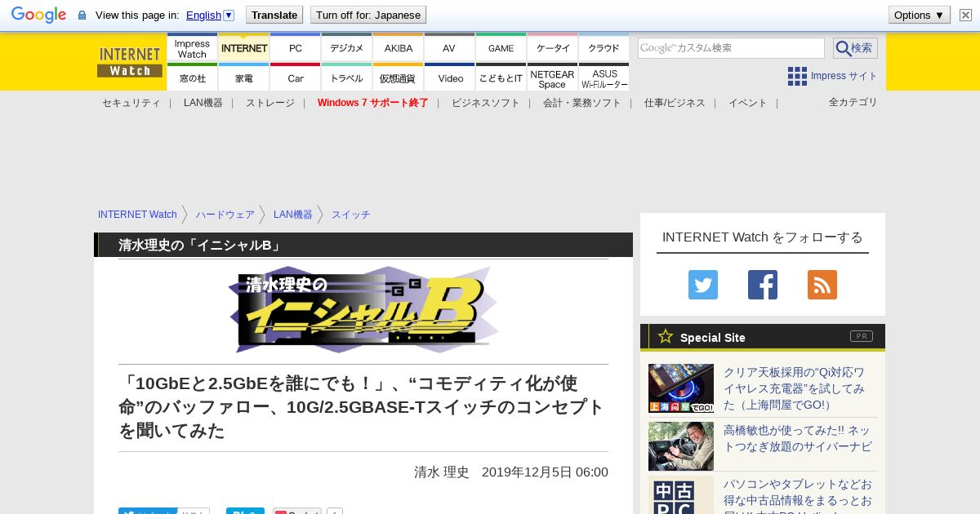Click the article headline about 10GbE と 2.5GbE
Viewport: 980px width, 514px height.
click(x=361, y=406)
